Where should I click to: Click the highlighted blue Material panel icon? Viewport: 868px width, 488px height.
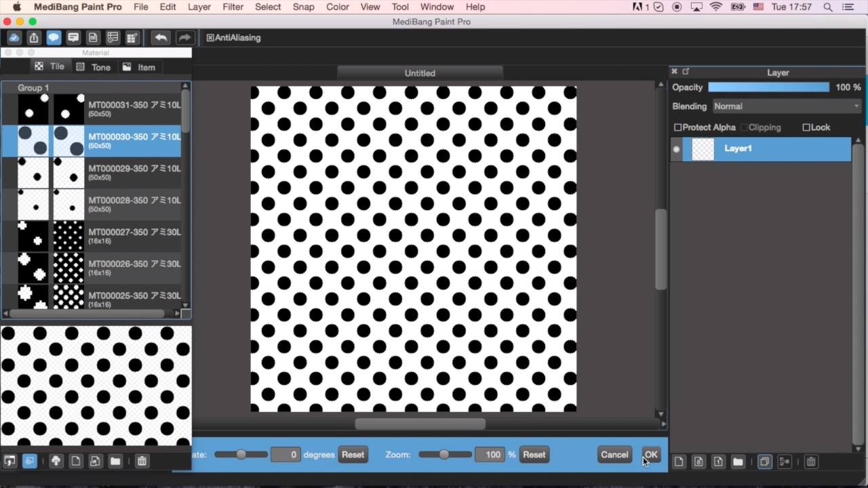tap(29, 461)
